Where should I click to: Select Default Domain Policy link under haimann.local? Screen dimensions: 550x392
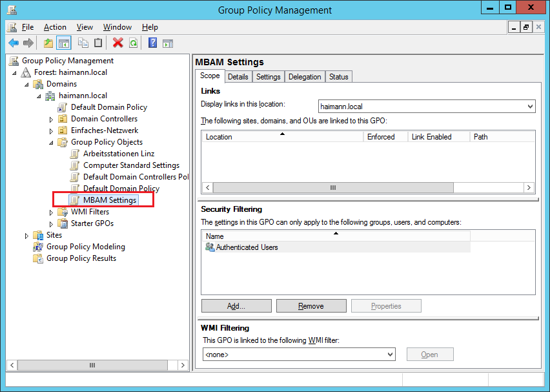108,107
